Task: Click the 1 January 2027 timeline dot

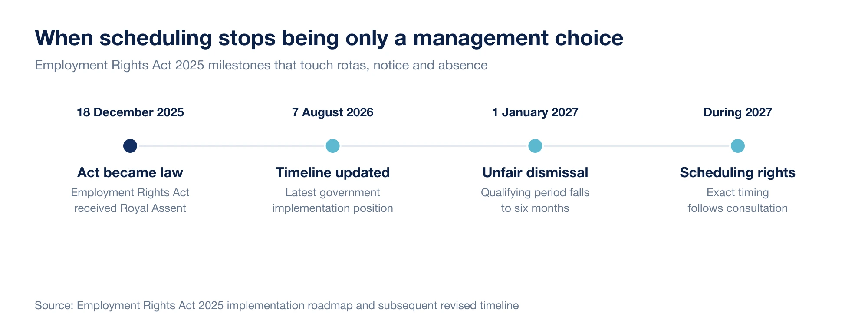Action: pyautogui.click(x=535, y=146)
